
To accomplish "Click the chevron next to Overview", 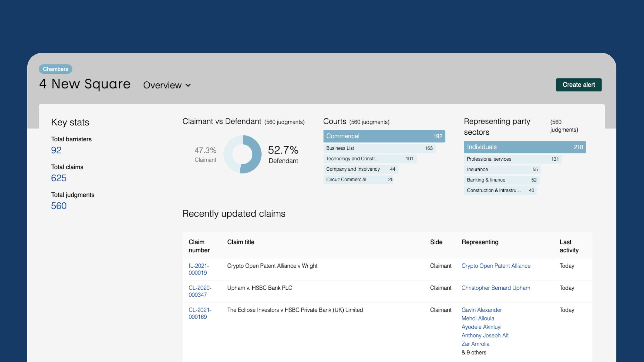I will 188,85.
